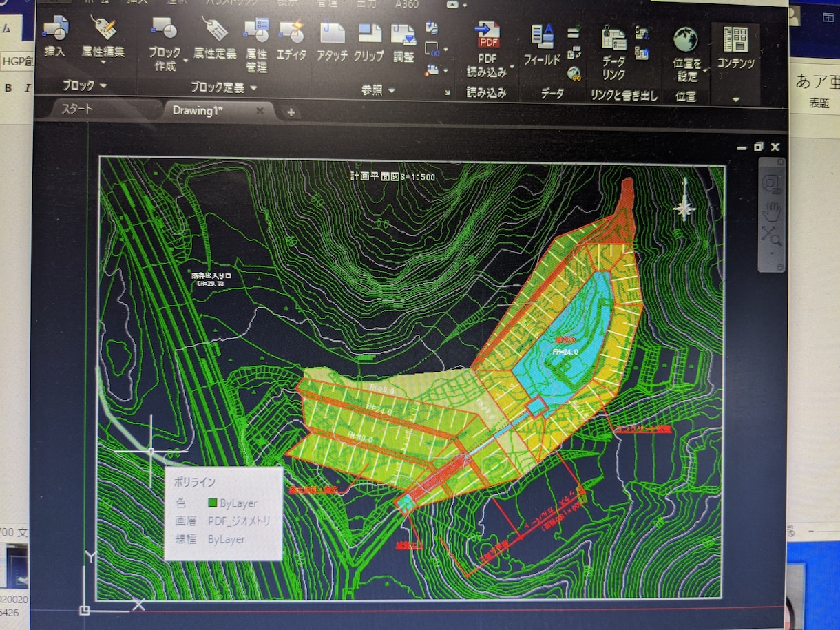Select the zoom extents tool in nav bar
The image size is (840, 630).
[771, 235]
